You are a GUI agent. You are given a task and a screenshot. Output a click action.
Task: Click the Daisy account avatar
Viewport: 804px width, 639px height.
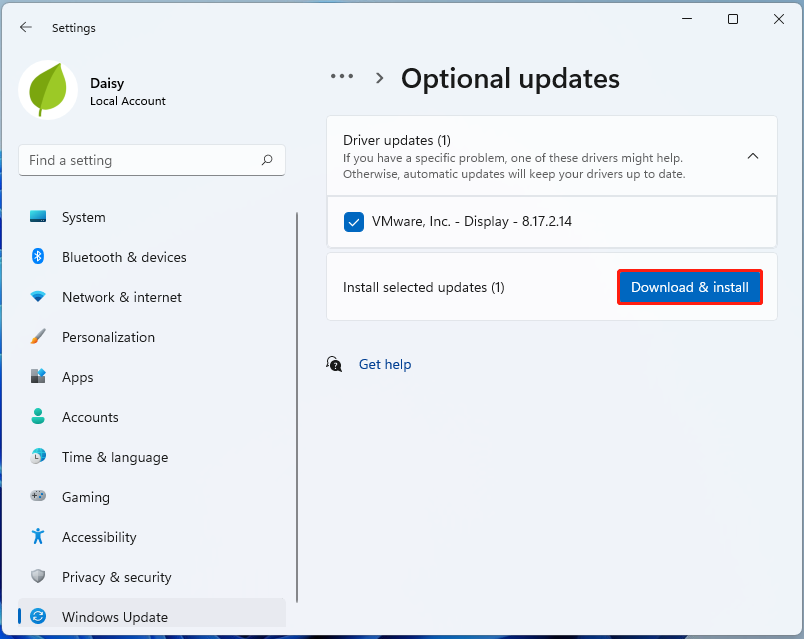click(x=47, y=90)
